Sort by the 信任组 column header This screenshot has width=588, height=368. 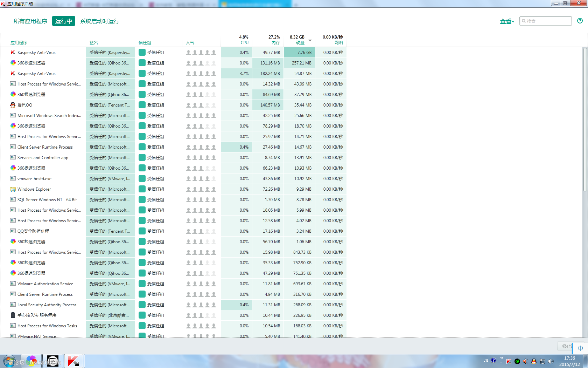pyautogui.click(x=145, y=42)
